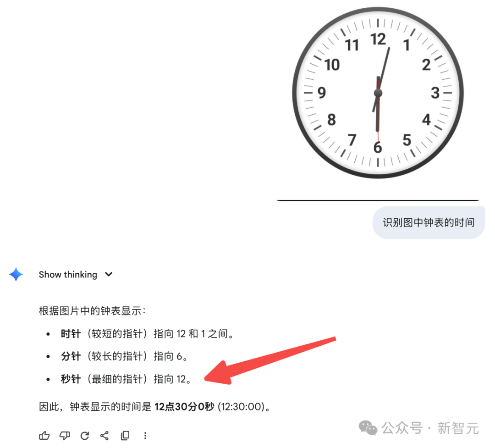The image size is (495, 448).
Task: Click the WeChat logo watermark
Action: (x=368, y=428)
